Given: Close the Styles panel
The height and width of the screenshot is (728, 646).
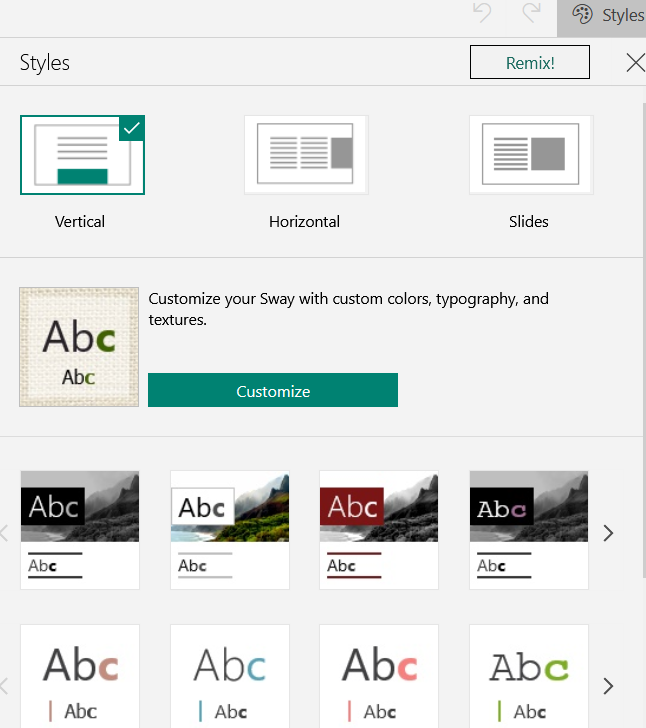Looking at the screenshot, I should [x=635, y=63].
